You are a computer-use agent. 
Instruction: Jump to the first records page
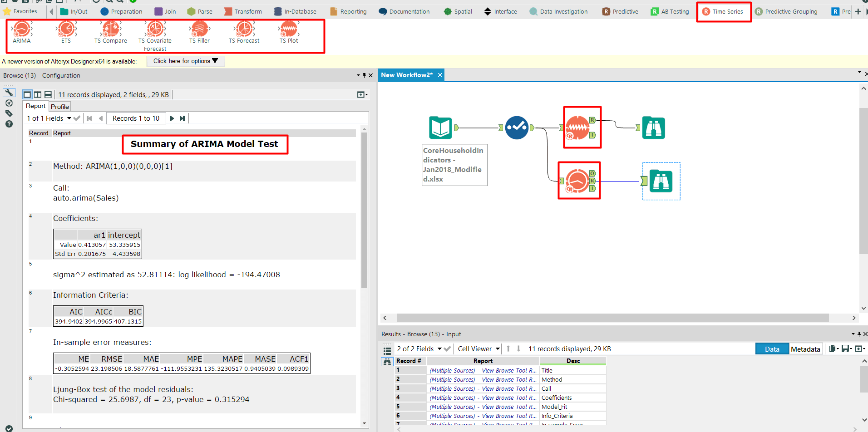coord(89,118)
